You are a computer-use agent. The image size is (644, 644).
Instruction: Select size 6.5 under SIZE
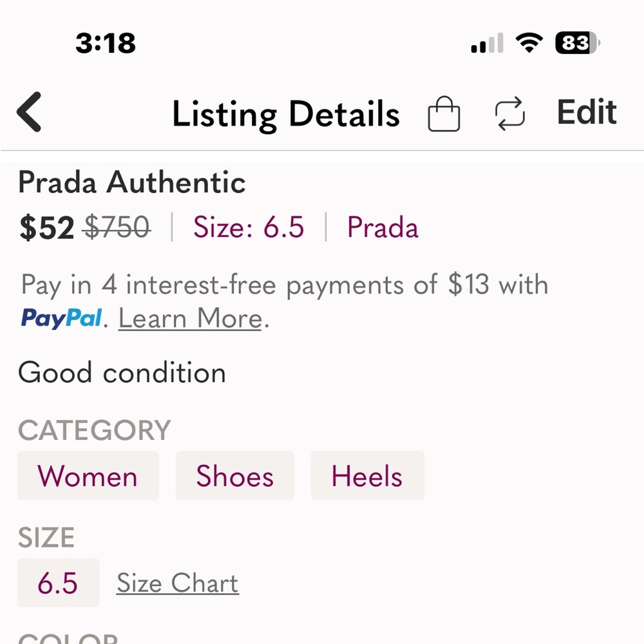[x=57, y=582]
